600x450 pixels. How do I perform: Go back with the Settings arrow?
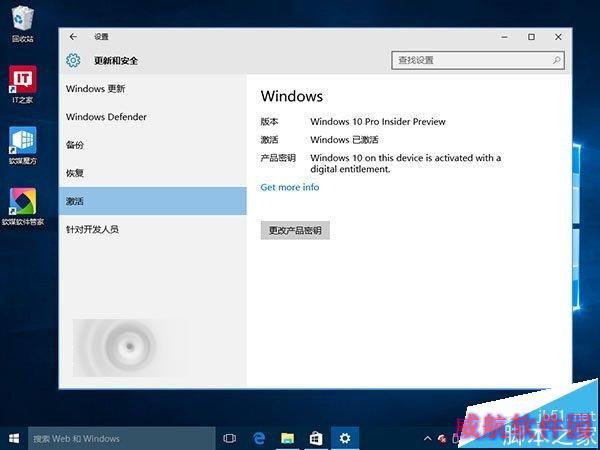(x=73, y=37)
